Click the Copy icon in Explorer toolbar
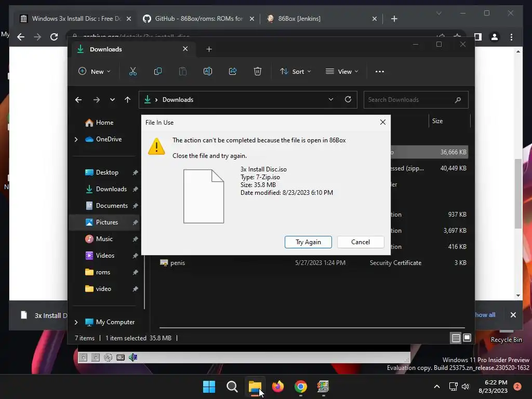This screenshot has height=399, width=532. pyautogui.click(x=158, y=72)
